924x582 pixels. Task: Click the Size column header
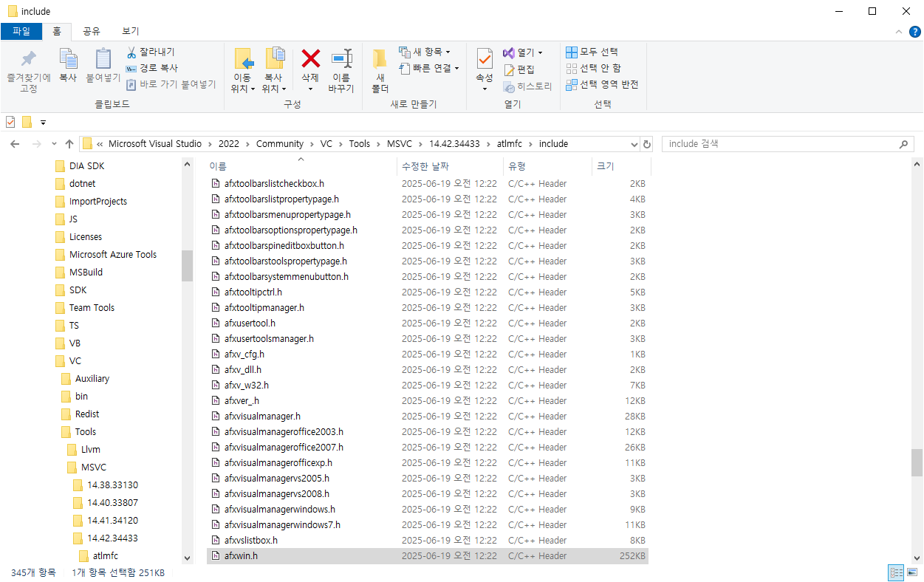click(x=620, y=166)
